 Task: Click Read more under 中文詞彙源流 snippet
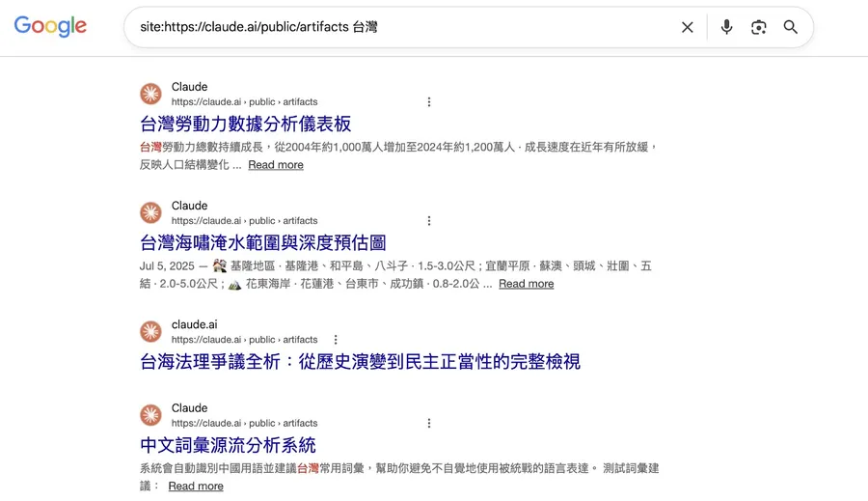196,486
